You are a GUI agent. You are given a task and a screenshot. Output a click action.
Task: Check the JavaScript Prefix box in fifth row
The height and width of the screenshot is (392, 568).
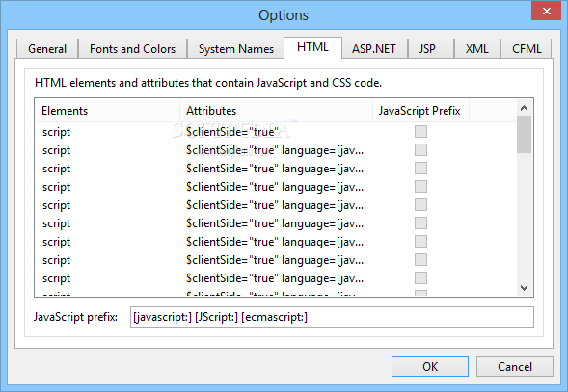pyautogui.click(x=420, y=204)
